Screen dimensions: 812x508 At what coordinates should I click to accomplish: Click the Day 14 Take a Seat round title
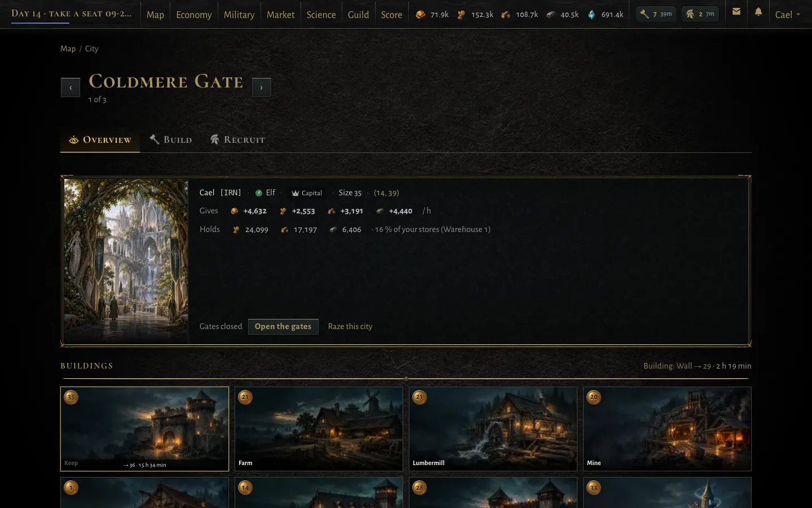[x=71, y=14]
